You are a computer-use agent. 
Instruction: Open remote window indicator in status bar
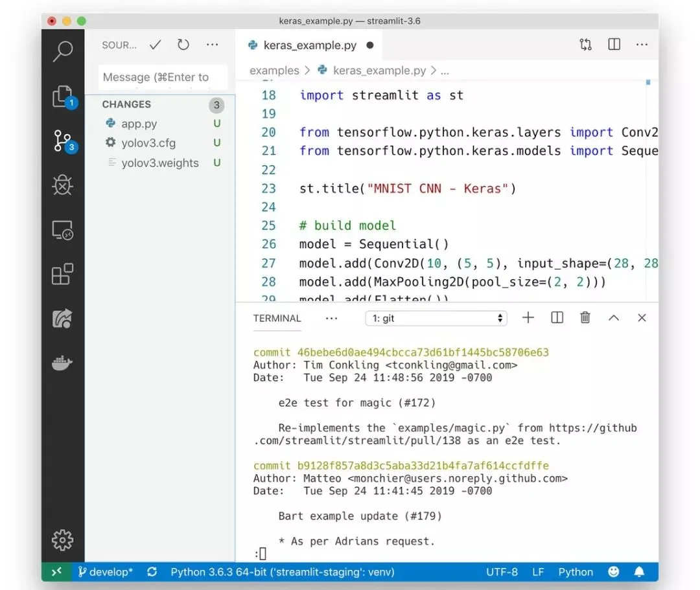tap(56, 572)
